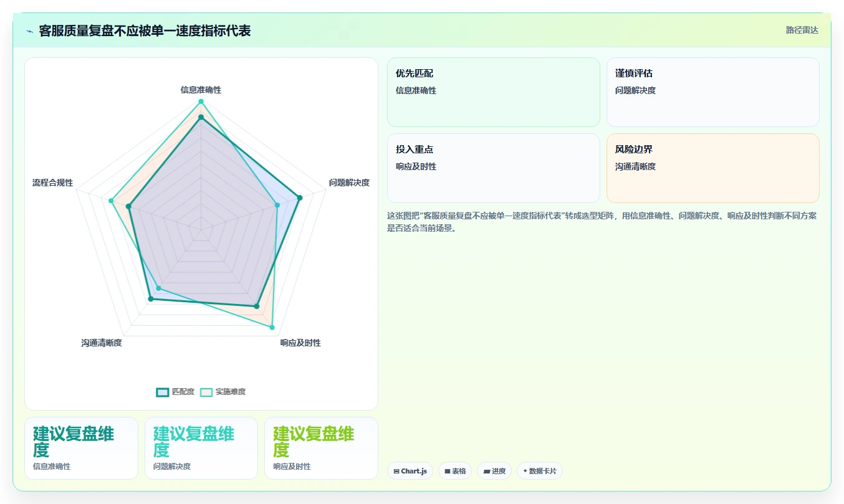Viewport: 844px width, 504px height.
Task: Click 响应及时性 text inside the 投入重点 card
Action: 416,166
